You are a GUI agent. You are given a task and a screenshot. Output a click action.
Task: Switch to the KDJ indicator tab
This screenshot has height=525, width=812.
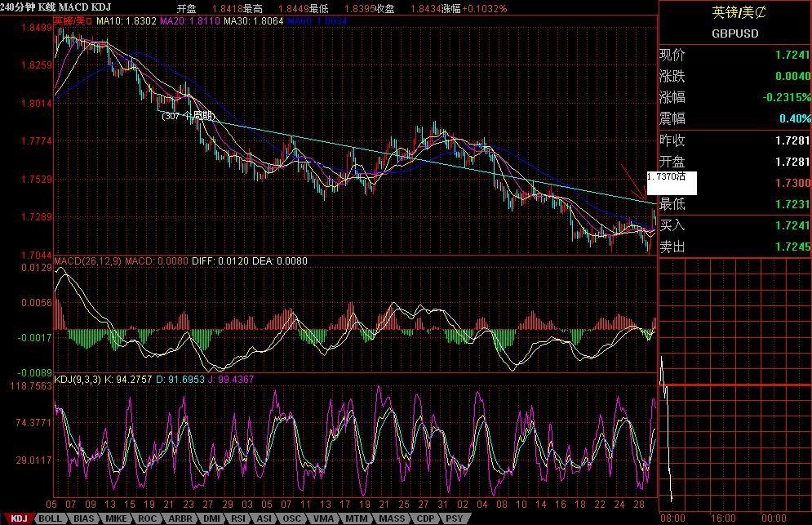(x=18, y=518)
